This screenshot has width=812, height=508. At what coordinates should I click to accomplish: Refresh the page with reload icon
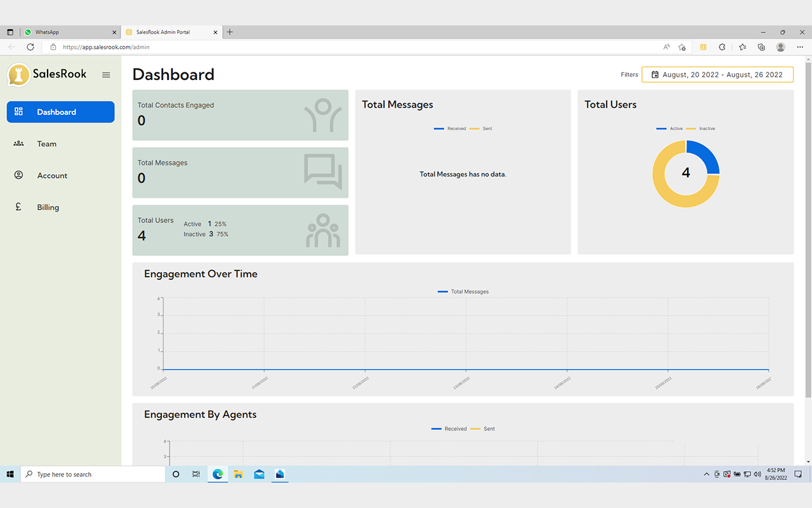click(x=30, y=47)
